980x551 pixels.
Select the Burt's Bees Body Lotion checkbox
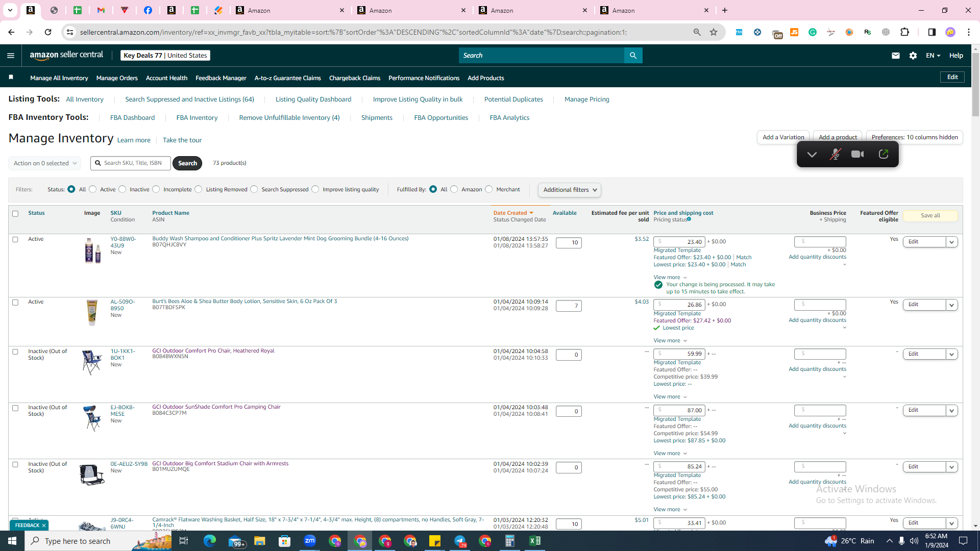15,303
